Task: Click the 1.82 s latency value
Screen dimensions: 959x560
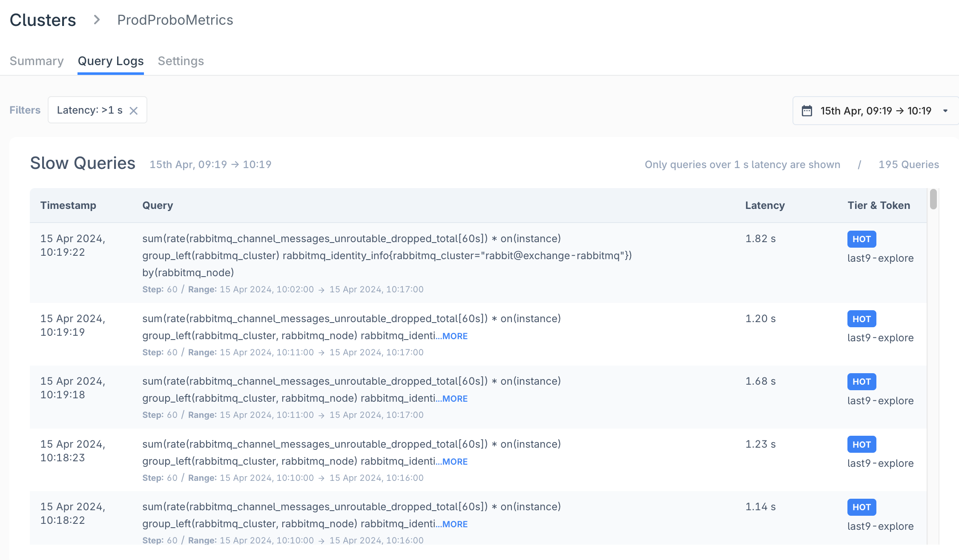Action: [x=761, y=239]
